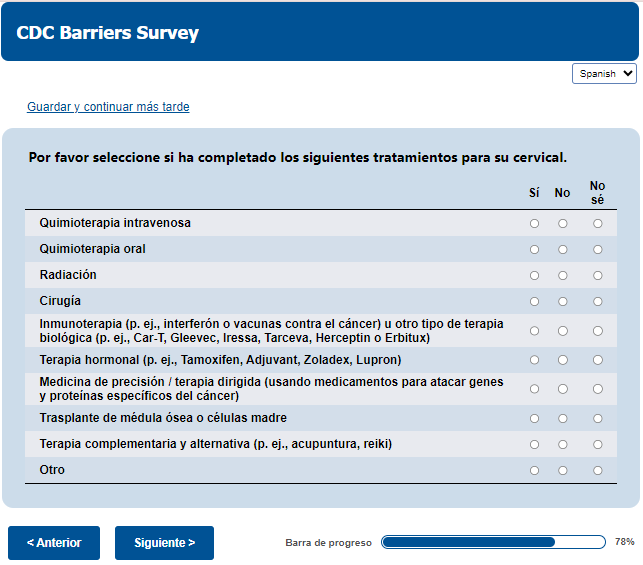Click the progress bar at 78%

click(493, 542)
